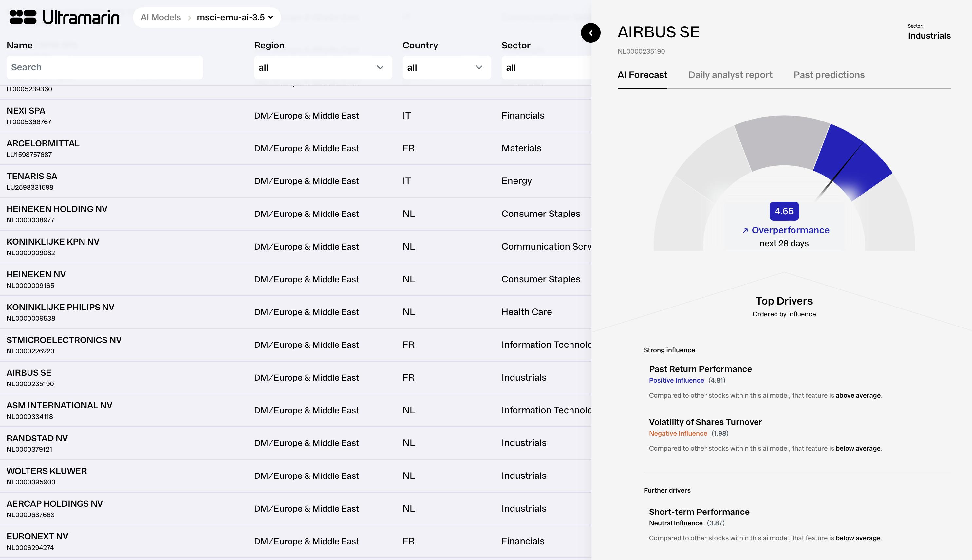
Task: Open the Sector filter dropdown
Action: click(546, 67)
